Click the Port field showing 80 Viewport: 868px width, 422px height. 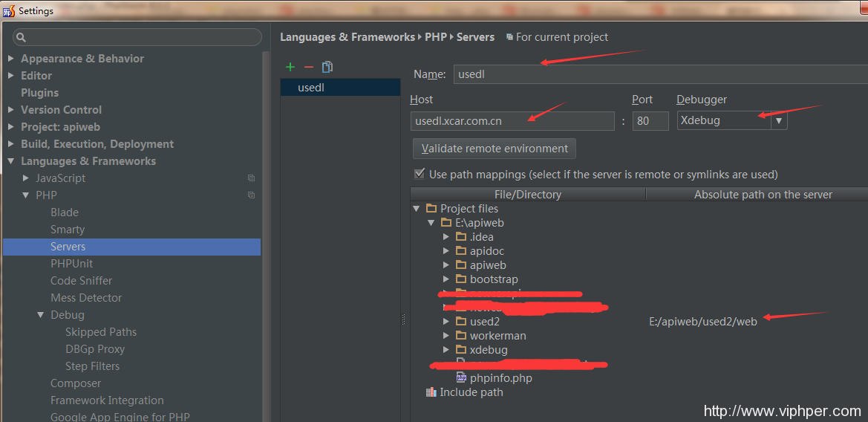point(650,120)
